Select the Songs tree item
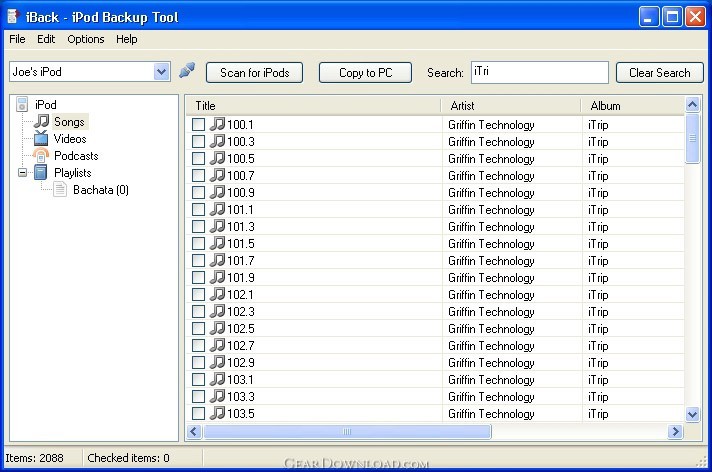 pos(69,122)
